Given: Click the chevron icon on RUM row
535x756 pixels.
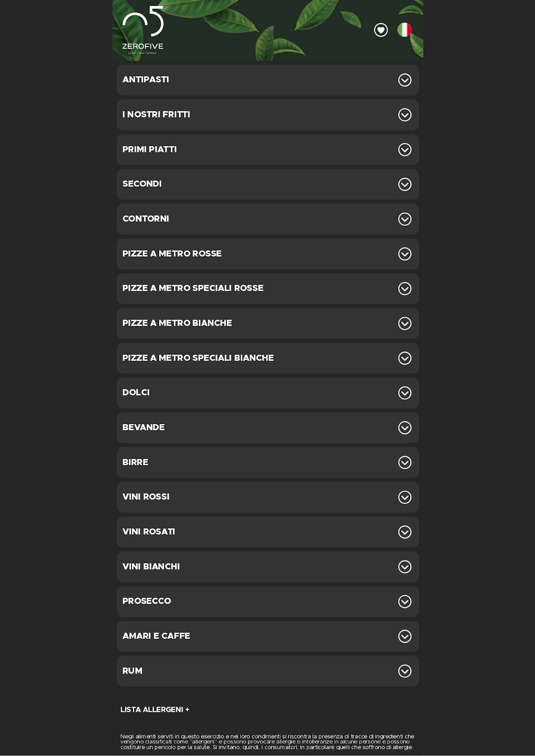Looking at the screenshot, I should (x=404, y=671).
